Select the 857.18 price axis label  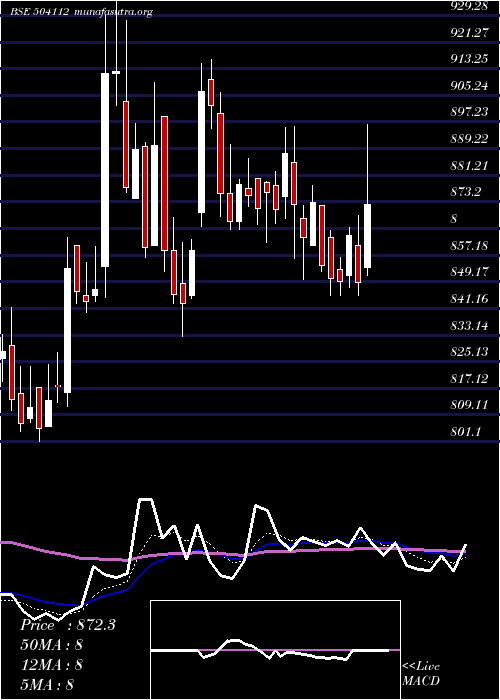coord(469,246)
